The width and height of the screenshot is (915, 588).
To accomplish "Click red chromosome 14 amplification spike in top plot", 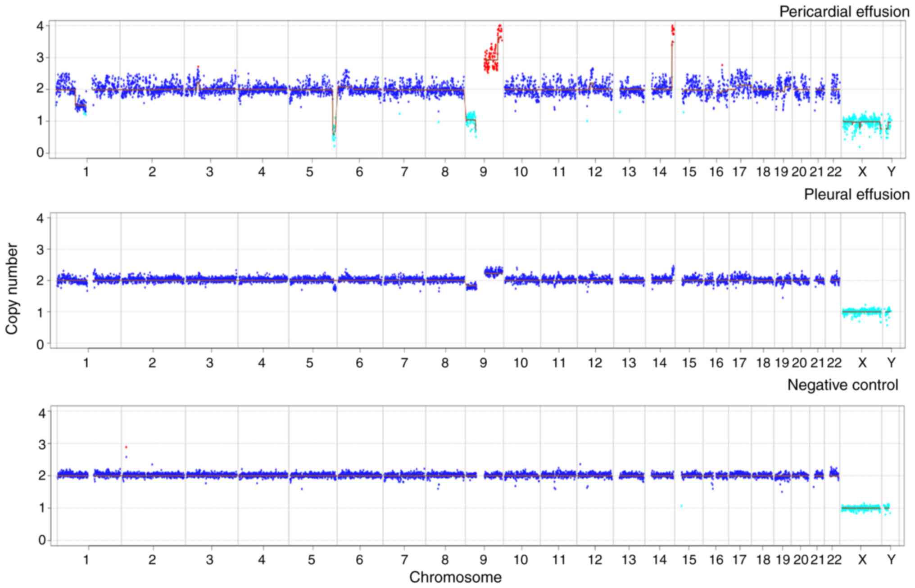I will [x=673, y=31].
